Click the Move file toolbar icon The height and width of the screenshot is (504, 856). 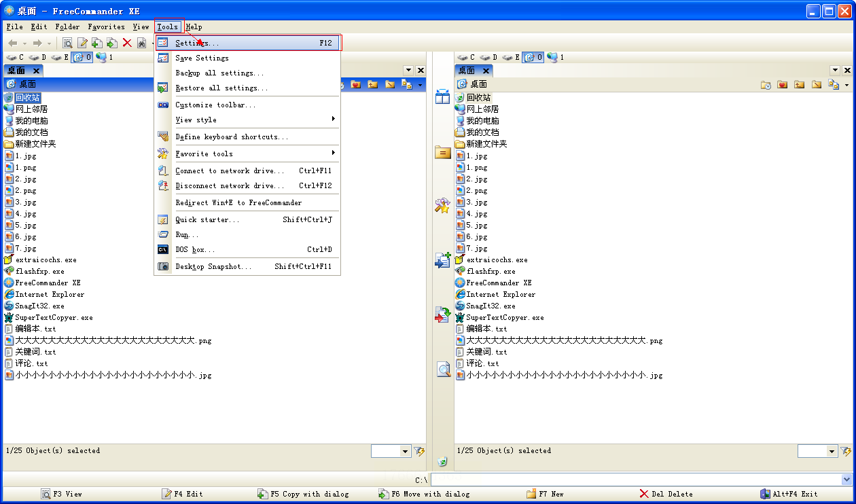pyautogui.click(x=112, y=43)
